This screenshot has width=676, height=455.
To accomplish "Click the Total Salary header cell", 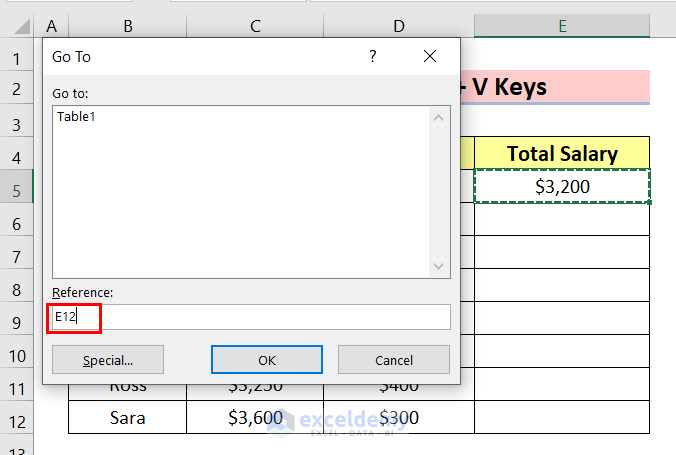I will tap(562, 153).
